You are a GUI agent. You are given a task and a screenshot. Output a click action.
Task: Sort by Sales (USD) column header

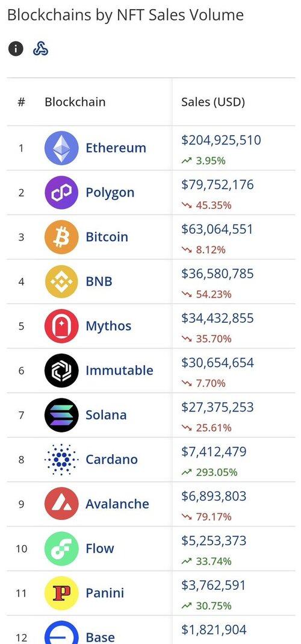(213, 102)
